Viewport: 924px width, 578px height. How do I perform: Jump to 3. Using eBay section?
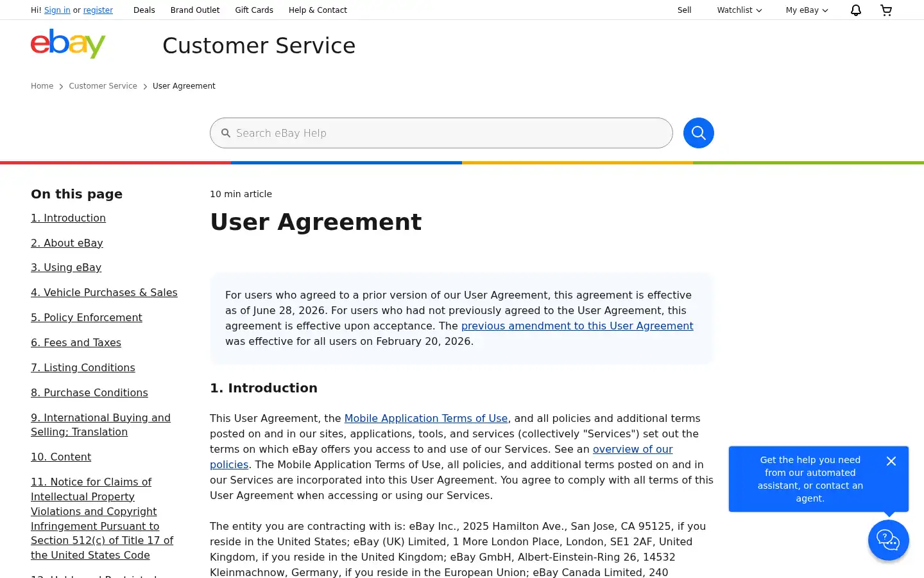(x=66, y=268)
